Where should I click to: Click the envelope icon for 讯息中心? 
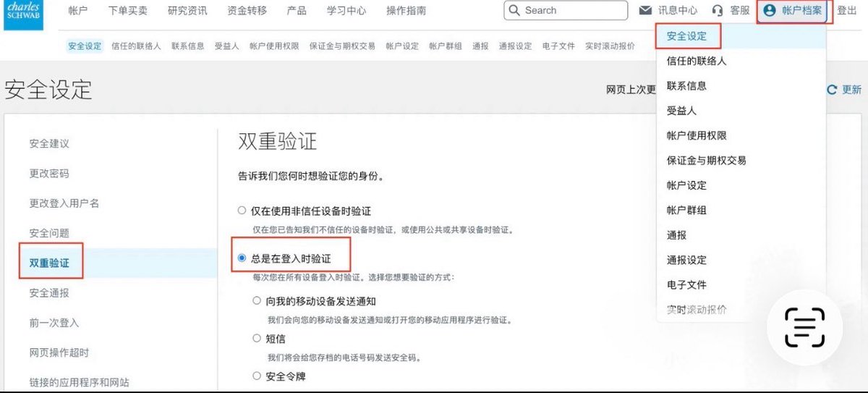click(x=646, y=11)
